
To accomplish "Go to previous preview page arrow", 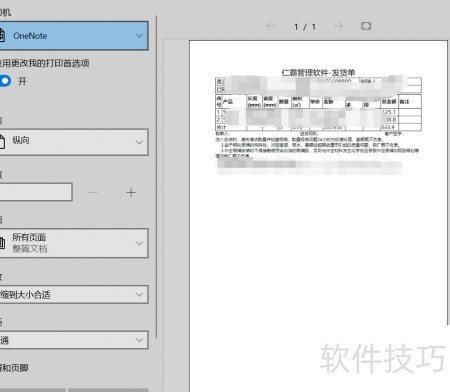I will 271,26.
